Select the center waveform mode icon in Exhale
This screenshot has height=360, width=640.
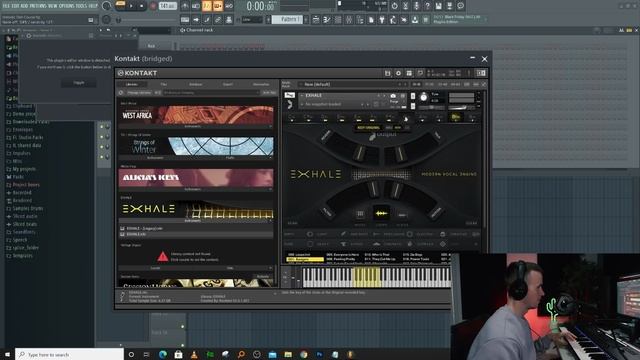pos(381,213)
